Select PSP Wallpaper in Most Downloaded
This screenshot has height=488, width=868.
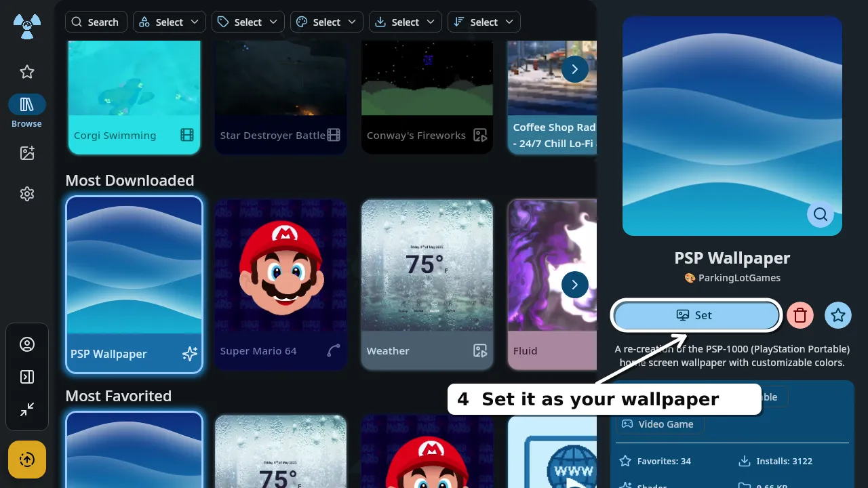(134, 285)
